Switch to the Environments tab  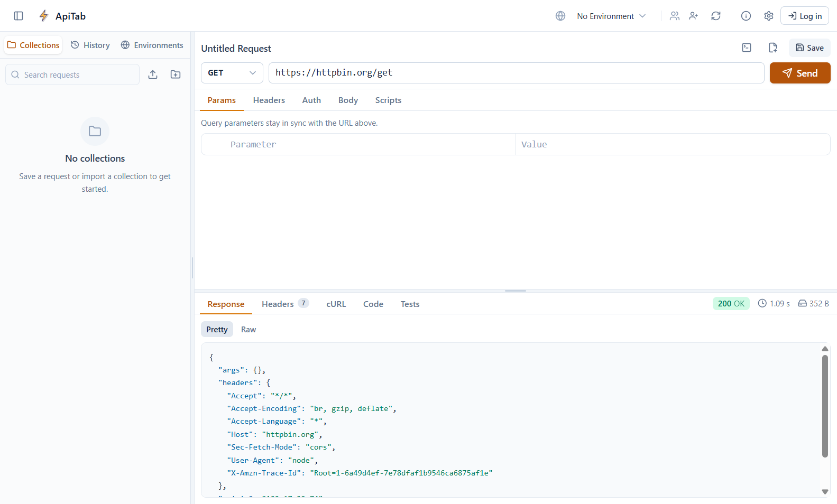coord(152,45)
